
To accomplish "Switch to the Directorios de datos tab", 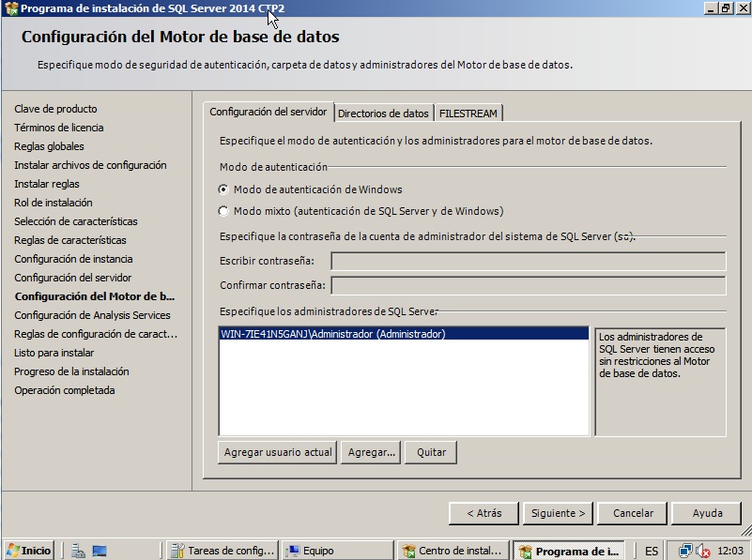I will [x=386, y=111].
